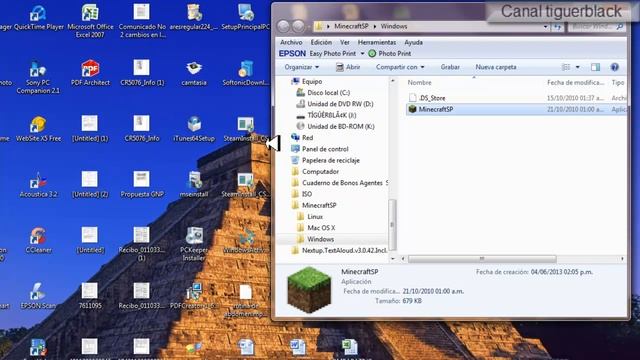Open the Ayuda menu
Screen dimensions: 640x360
(x=413, y=42)
